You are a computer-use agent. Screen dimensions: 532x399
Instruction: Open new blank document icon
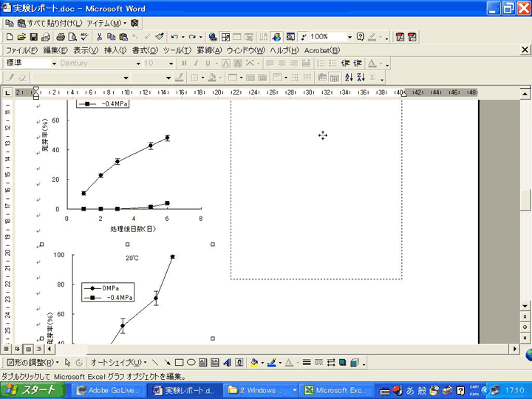pyautogui.click(x=9, y=36)
